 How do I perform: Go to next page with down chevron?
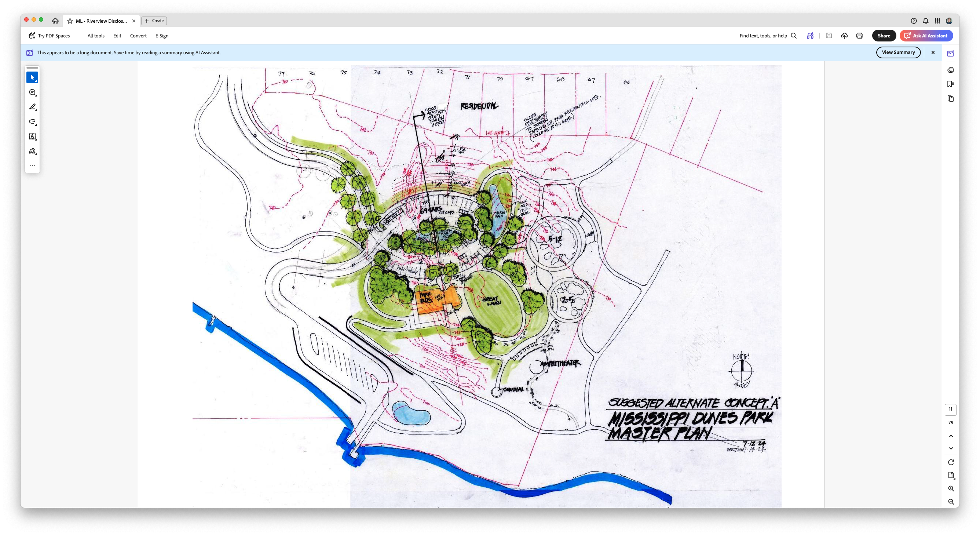click(951, 448)
